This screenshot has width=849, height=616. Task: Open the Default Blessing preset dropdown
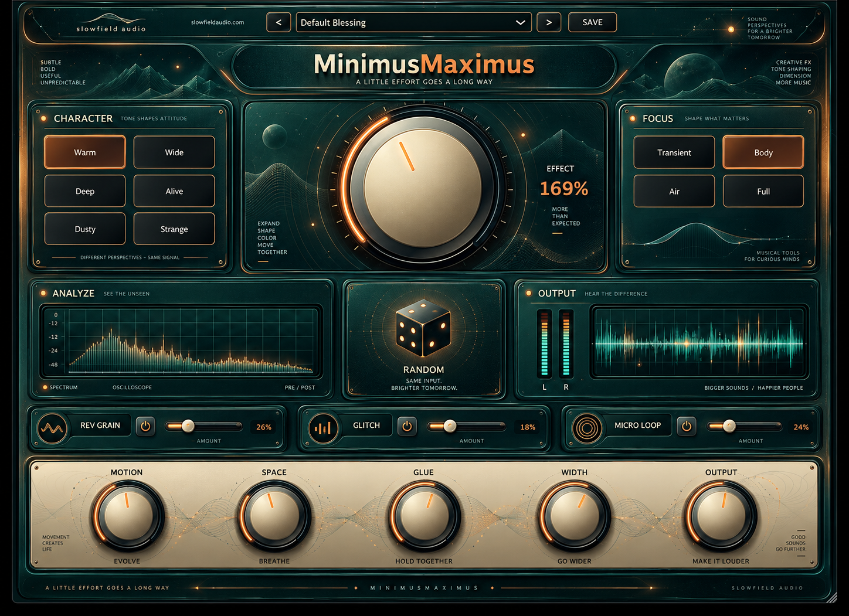point(413,22)
